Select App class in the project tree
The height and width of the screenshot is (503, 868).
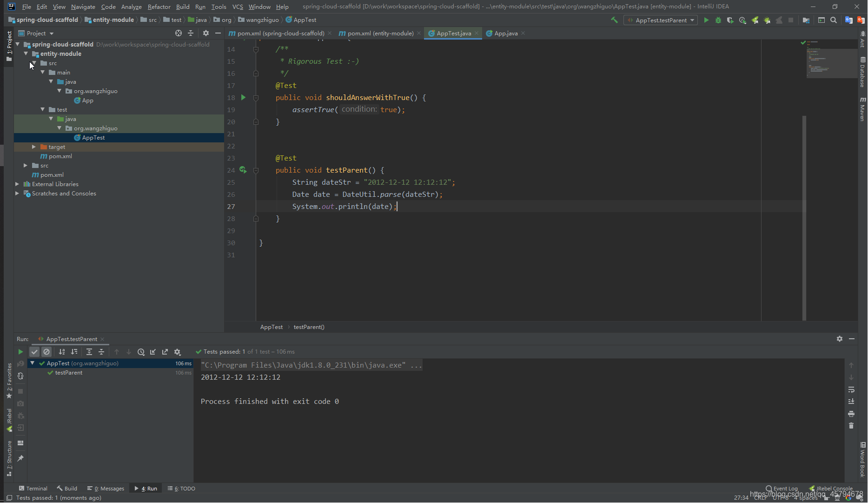[87, 101]
